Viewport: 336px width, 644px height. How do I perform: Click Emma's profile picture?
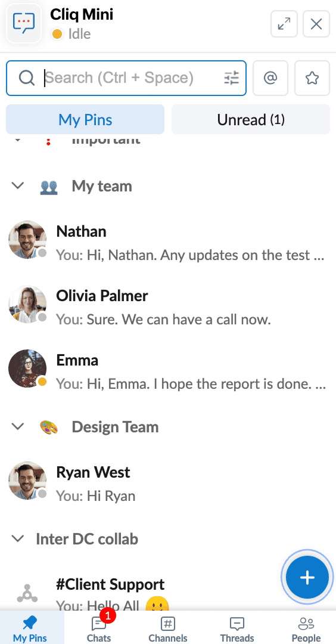pyautogui.click(x=27, y=368)
